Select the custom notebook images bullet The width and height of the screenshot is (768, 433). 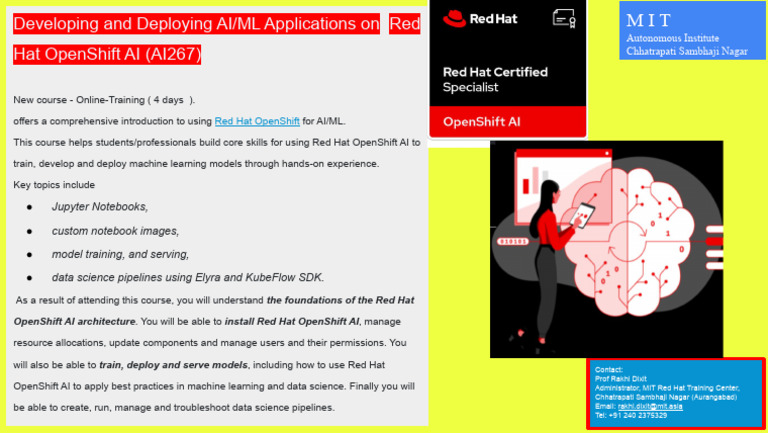(x=115, y=231)
